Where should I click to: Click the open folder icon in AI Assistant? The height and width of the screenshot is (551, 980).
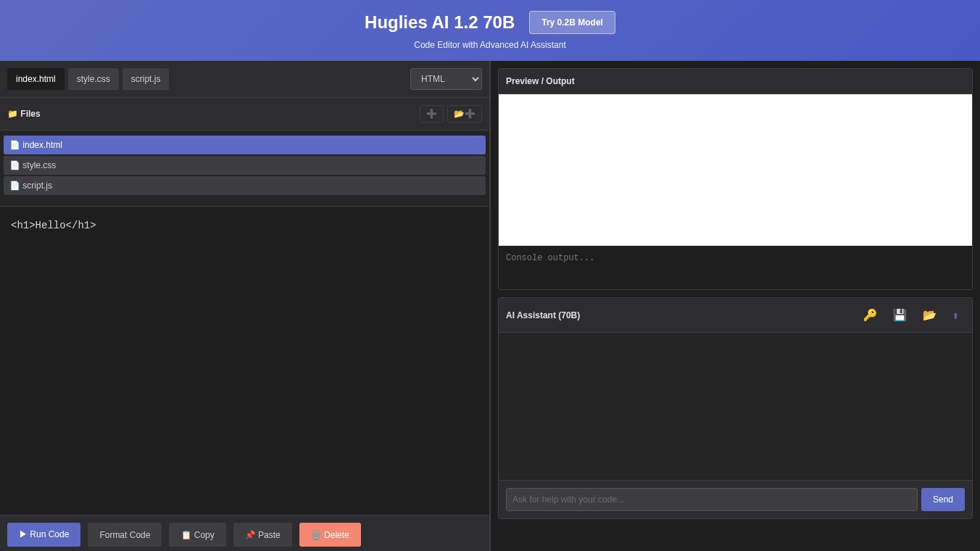click(929, 315)
